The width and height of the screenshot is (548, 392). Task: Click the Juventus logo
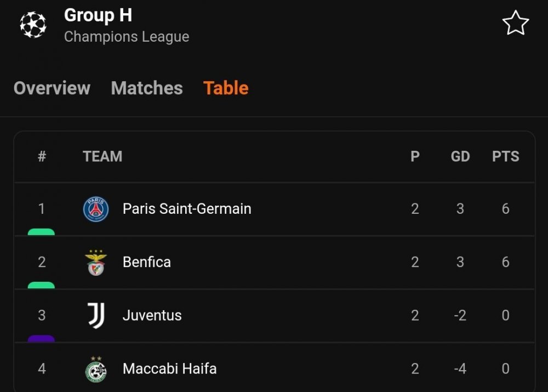(x=96, y=315)
